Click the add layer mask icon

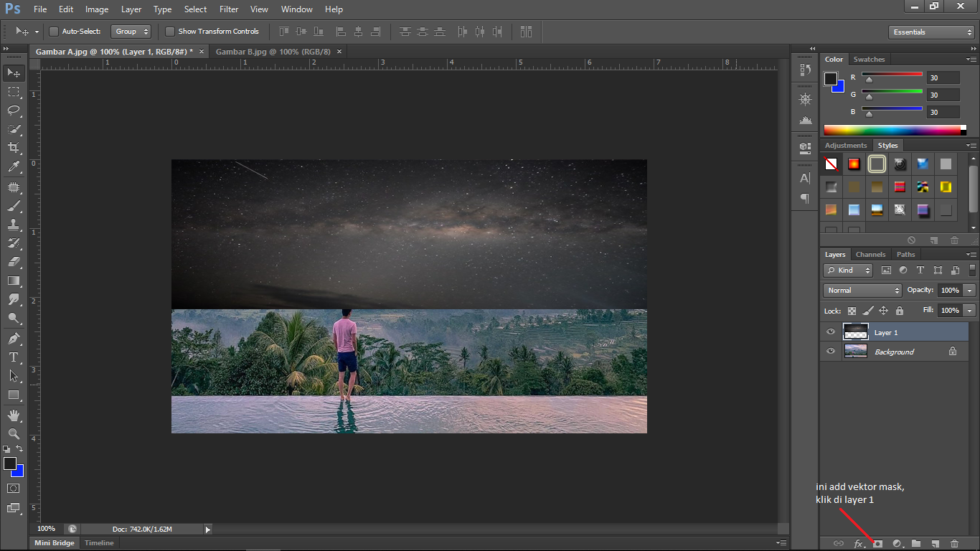[877, 544]
